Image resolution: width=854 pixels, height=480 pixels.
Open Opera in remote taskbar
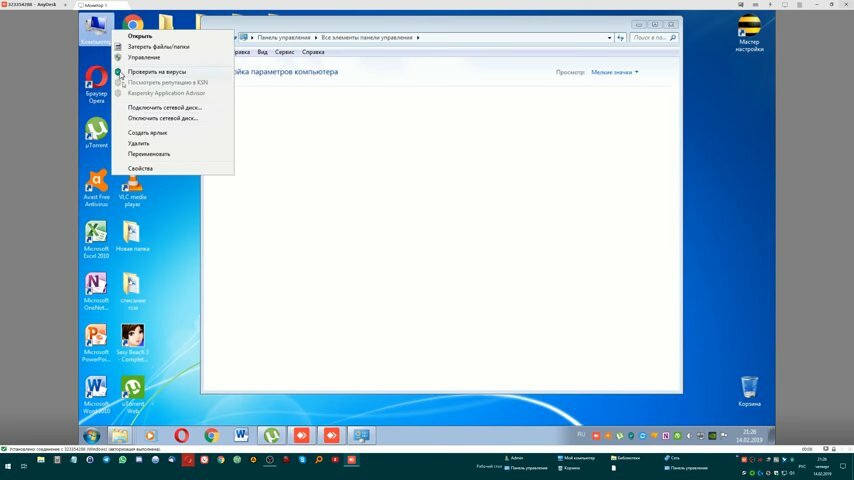pos(181,435)
